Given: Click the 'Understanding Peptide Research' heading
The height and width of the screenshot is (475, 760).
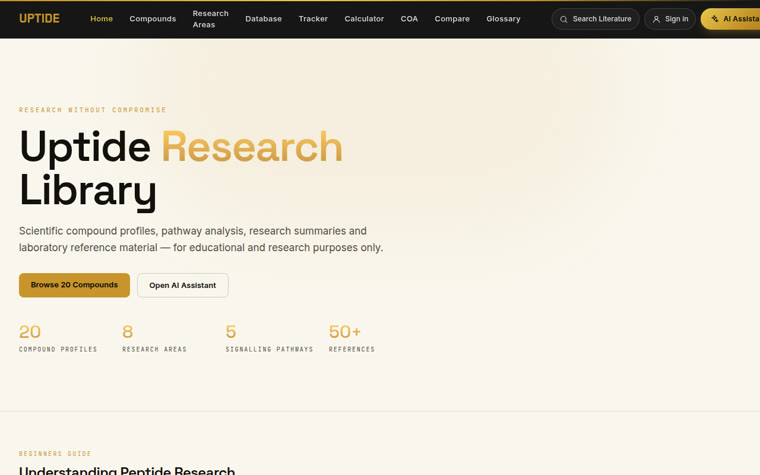Looking at the screenshot, I should 127,470.
